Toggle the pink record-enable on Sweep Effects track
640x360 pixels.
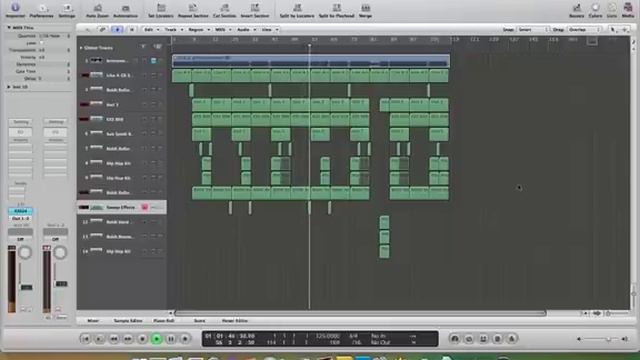point(144,207)
